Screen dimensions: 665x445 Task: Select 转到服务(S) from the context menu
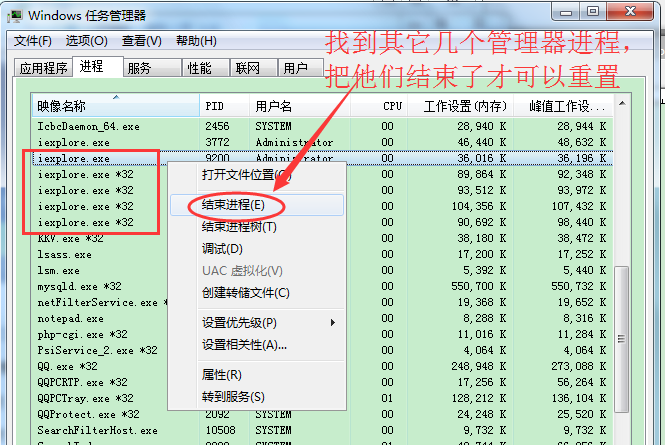pyautogui.click(x=233, y=396)
